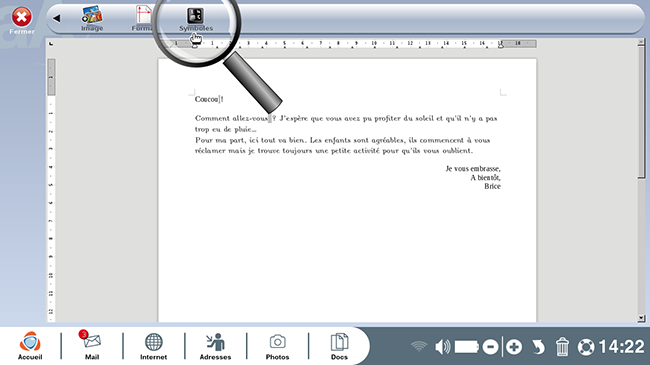
Task: Click the left indent marker on ruler
Action: point(194,45)
